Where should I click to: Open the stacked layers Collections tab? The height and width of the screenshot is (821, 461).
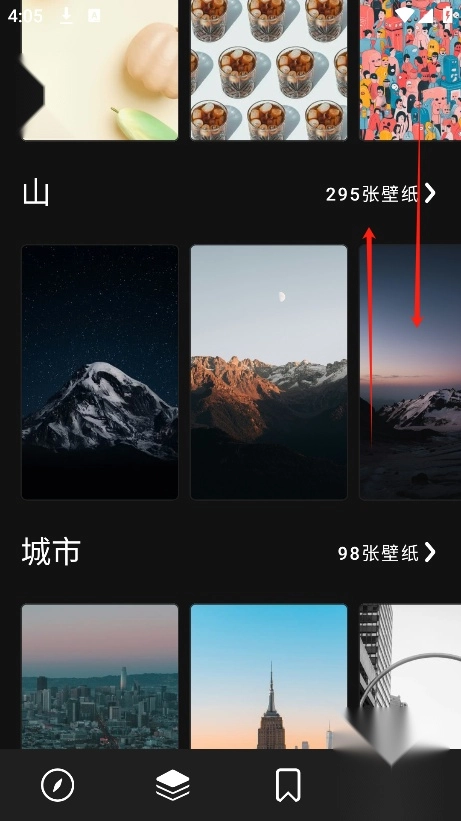pos(172,785)
